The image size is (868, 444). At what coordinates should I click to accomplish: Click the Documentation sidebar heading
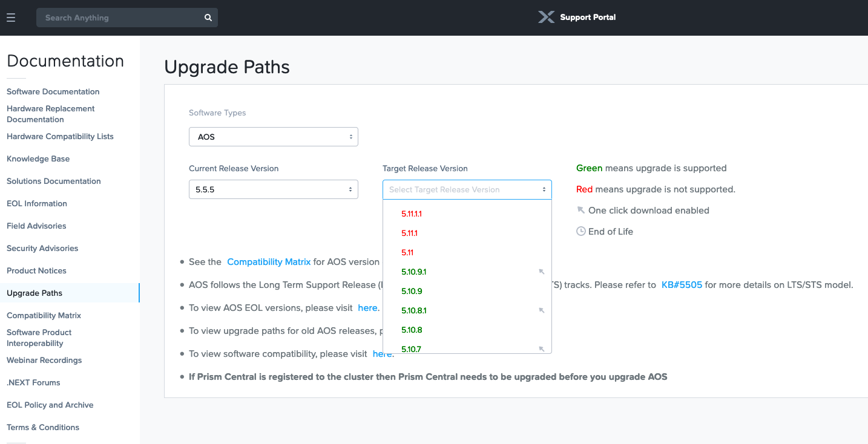click(x=65, y=61)
